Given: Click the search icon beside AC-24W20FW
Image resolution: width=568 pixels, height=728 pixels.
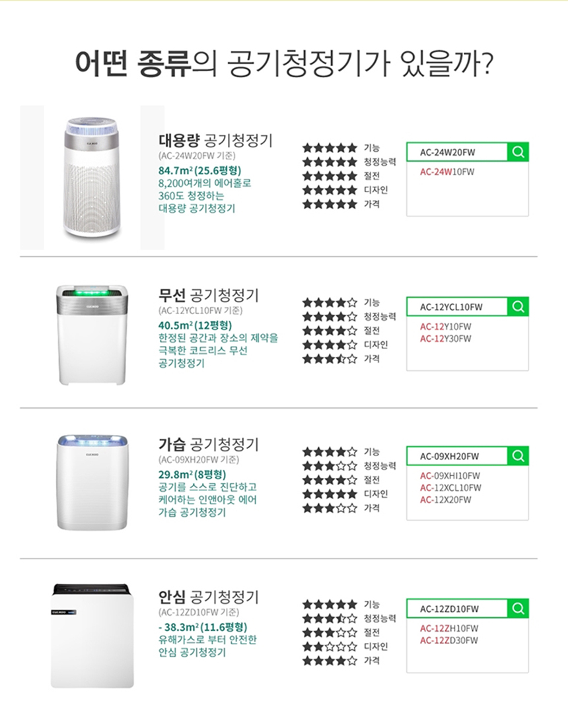Looking at the screenshot, I should pyautogui.click(x=518, y=152).
